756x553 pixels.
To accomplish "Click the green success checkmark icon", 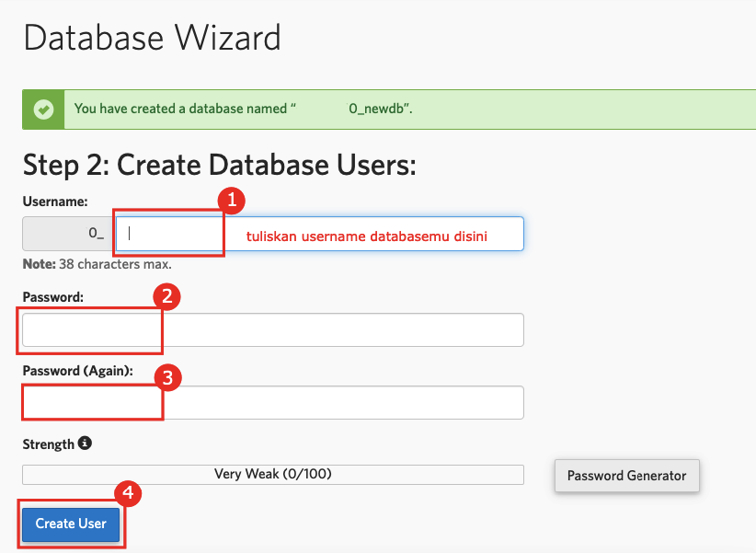I will (x=43, y=109).
